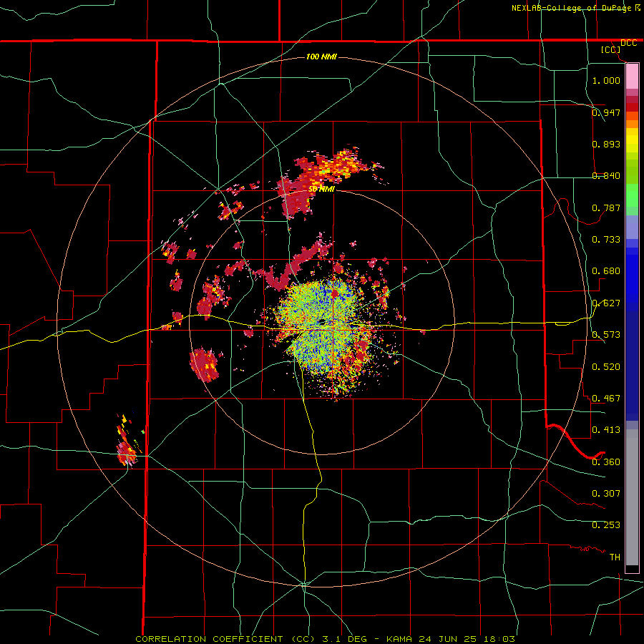Image resolution: width=644 pixels, height=644 pixels.
Task: Select the 0.733 scale value
Action: (x=606, y=240)
